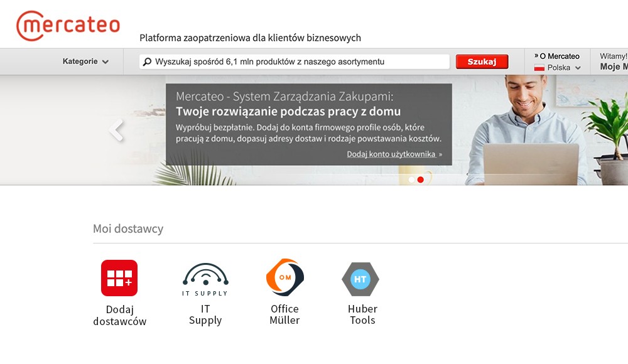Click the banner photo of man with laptop
The height and width of the screenshot is (364, 628).
click(528, 132)
